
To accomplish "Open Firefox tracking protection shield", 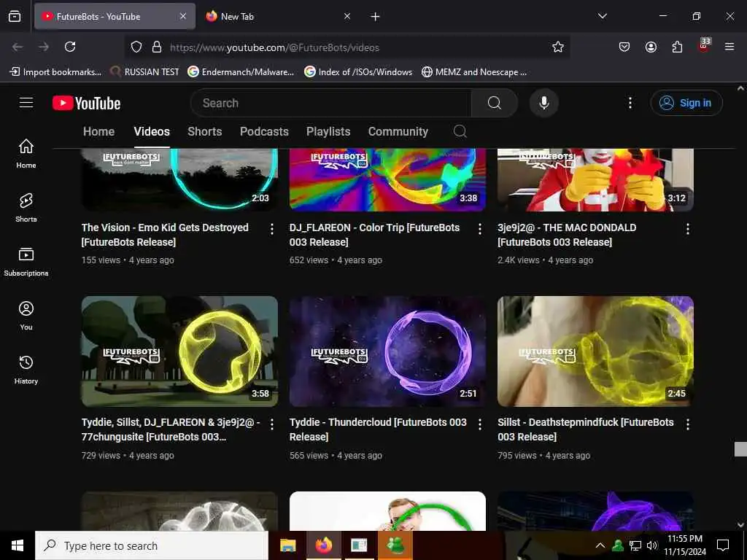I will pos(136,47).
